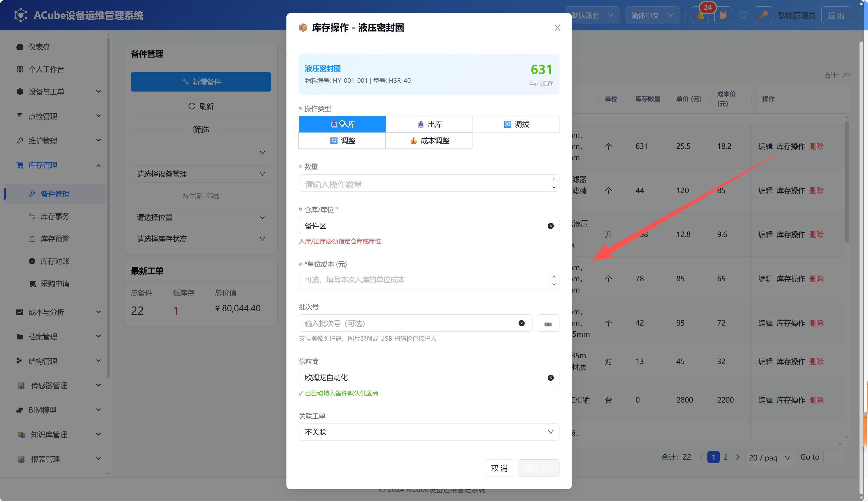Image resolution: width=868 pixels, height=502 pixels.
Task: Go to page 2 of table
Action: tap(726, 457)
